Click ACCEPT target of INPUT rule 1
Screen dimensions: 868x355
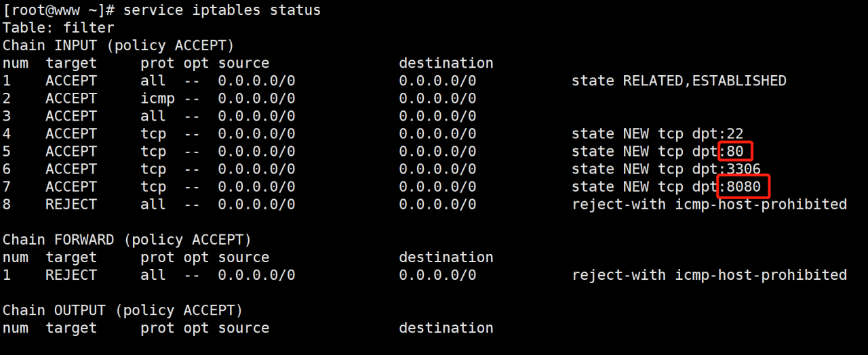71,81
